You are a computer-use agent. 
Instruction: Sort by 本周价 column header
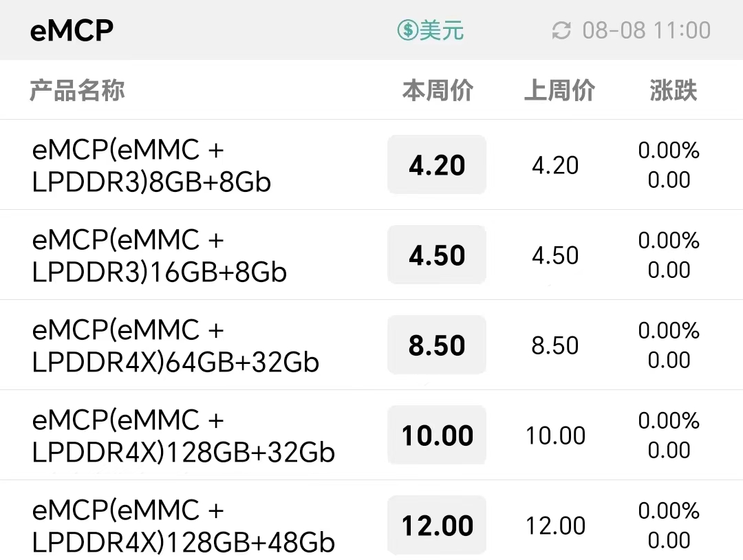pos(438,90)
